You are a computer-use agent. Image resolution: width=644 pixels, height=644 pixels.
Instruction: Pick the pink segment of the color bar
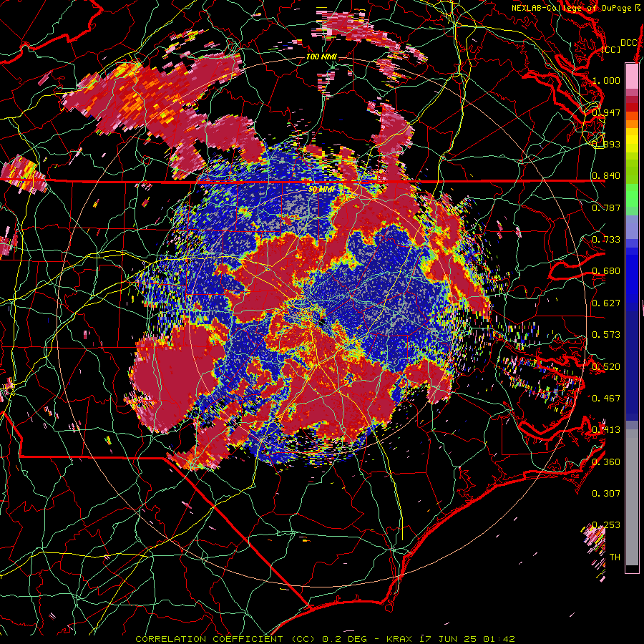coord(632,77)
